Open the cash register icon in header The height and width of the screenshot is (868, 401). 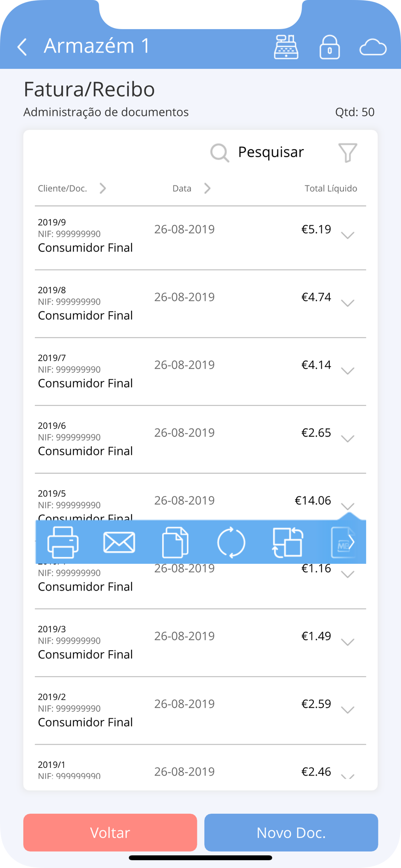click(286, 46)
